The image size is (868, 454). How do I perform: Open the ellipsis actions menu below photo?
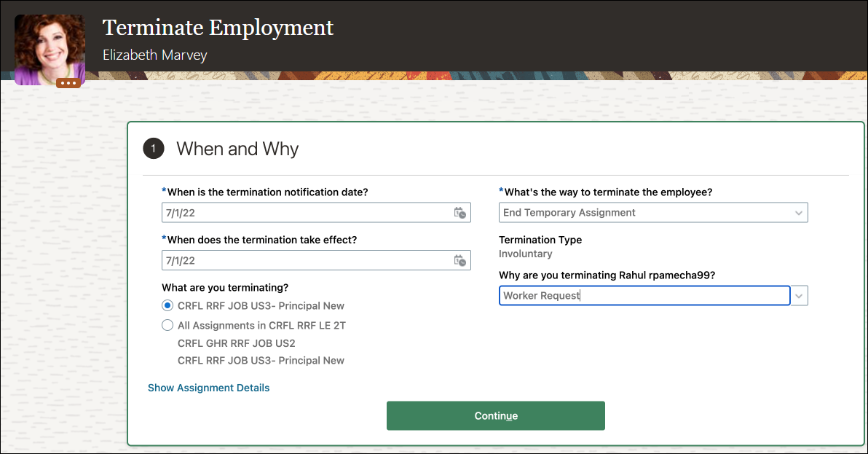(69, 83)
